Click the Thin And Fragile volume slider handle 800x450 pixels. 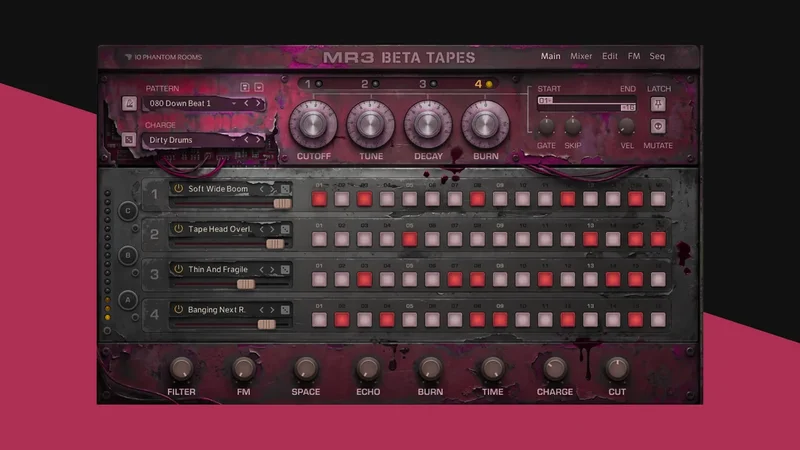[x=246, y=284]
